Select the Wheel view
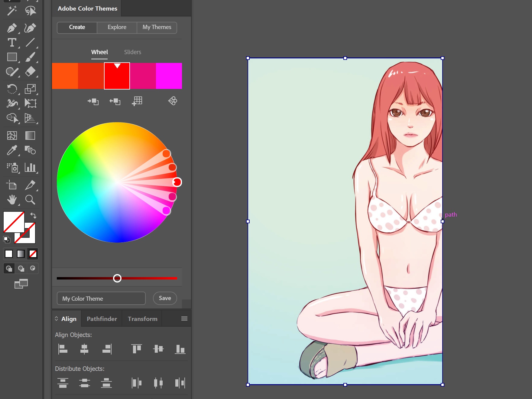This screenshot has width=532, height=399. 99,52
